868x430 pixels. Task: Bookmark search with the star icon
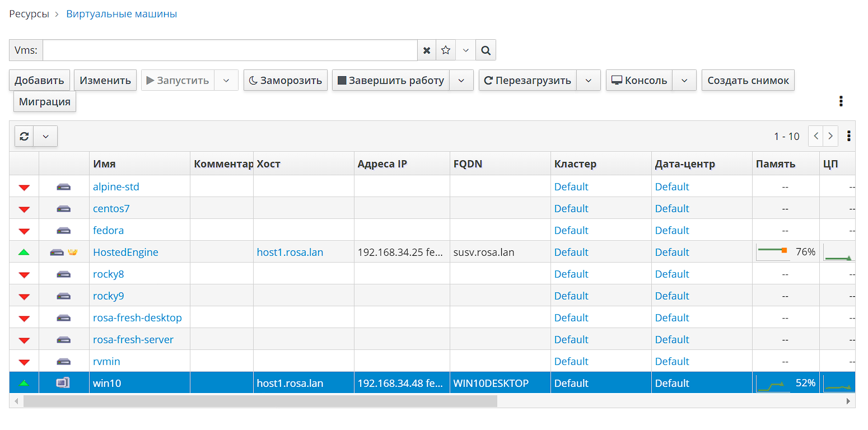[446, 50]
